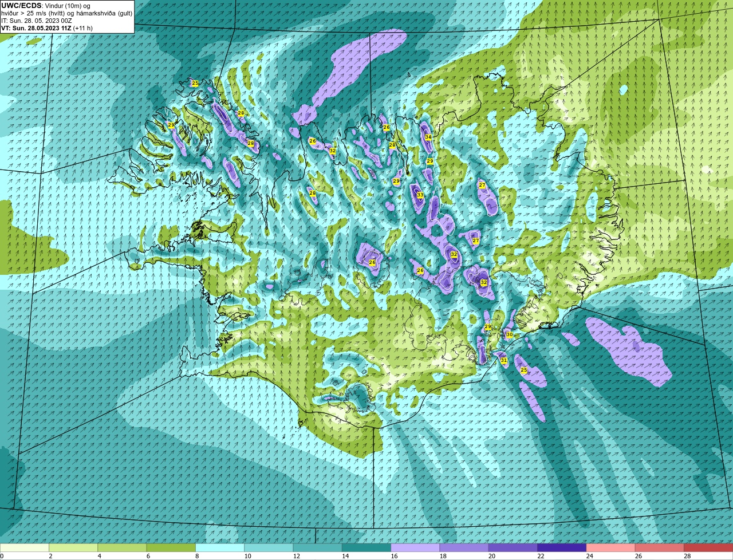Select the valid time "VT: Sun. 28.05.2023 11Z"
Viewport: 733px width, 560px height.
pos(36,27)
